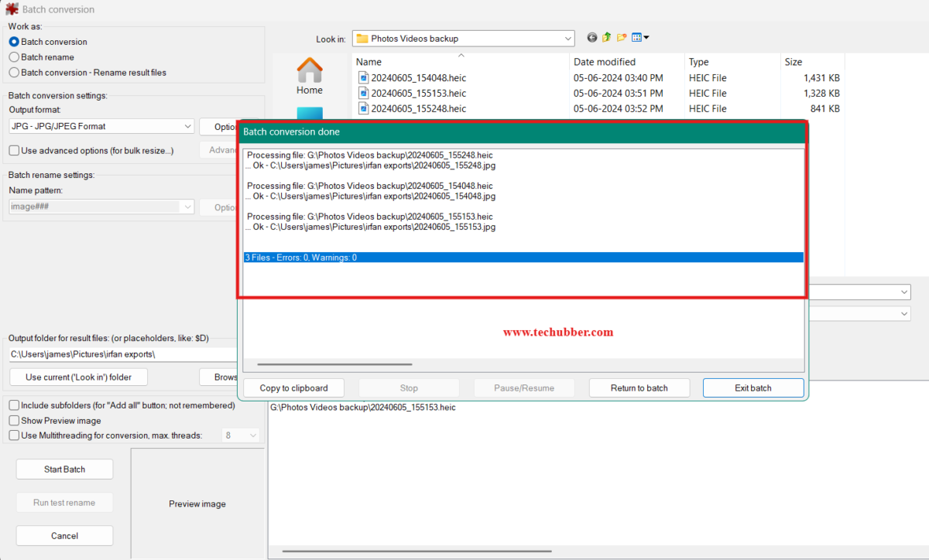This screenshot has height=560, width=929.
Task: Enable Use advanced options for bulk resize
Action: point(14,150)
